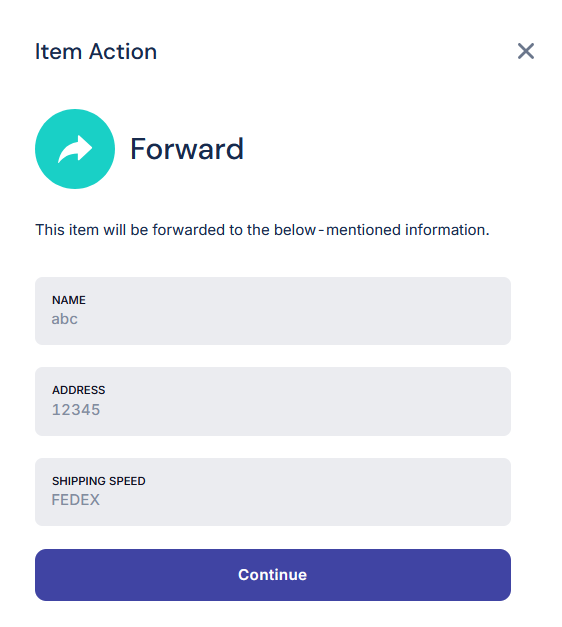The height and width of the screenshot is (627, 562).
Task: Click the white curved arrow inside the circle
Action: 75,149
